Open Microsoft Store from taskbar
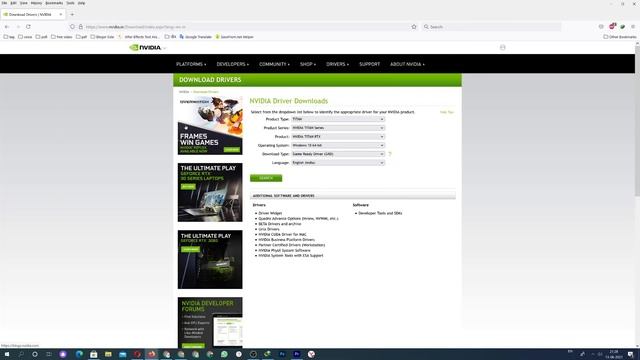 tap(93, 354)
